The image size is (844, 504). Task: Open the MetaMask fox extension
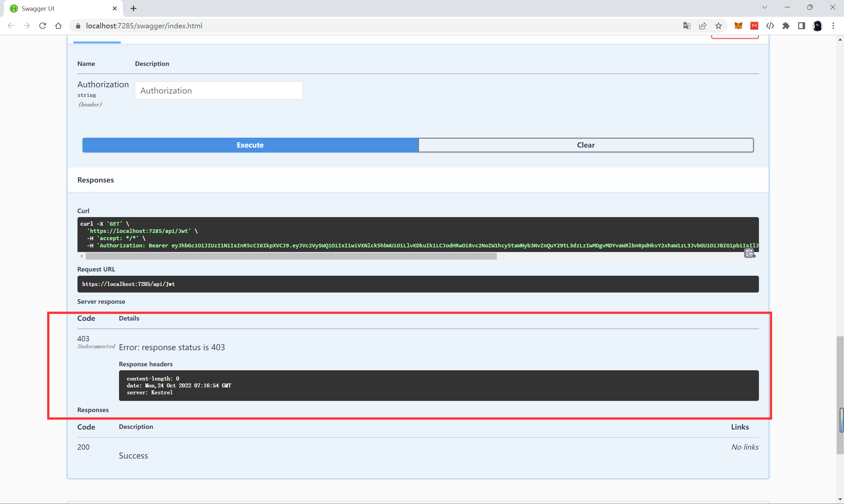tap(738, 26)
